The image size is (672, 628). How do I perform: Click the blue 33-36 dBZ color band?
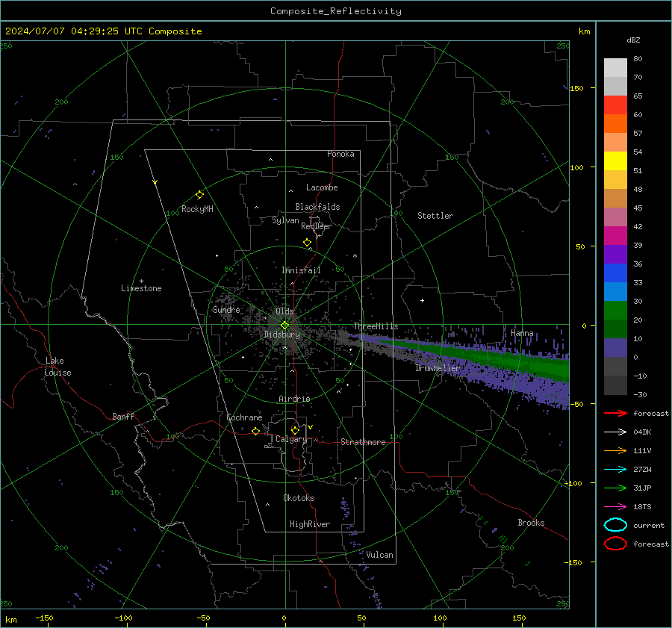[615, 273]
